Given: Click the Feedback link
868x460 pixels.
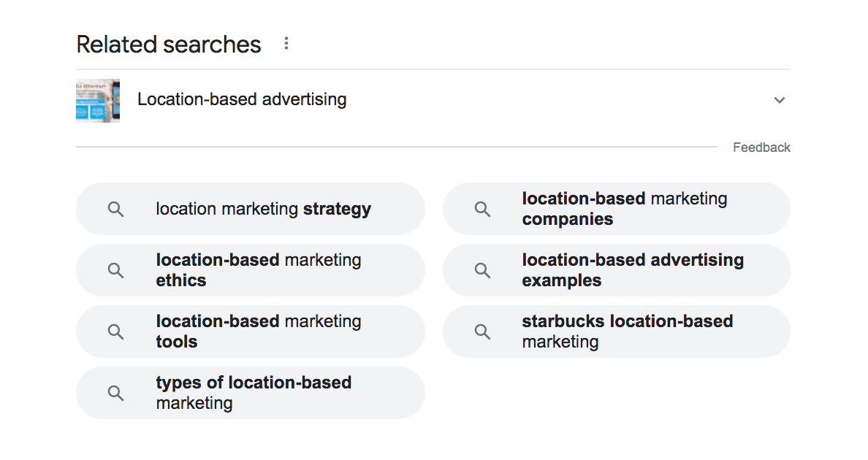Looking at the screenshot, I should point(761,147).
